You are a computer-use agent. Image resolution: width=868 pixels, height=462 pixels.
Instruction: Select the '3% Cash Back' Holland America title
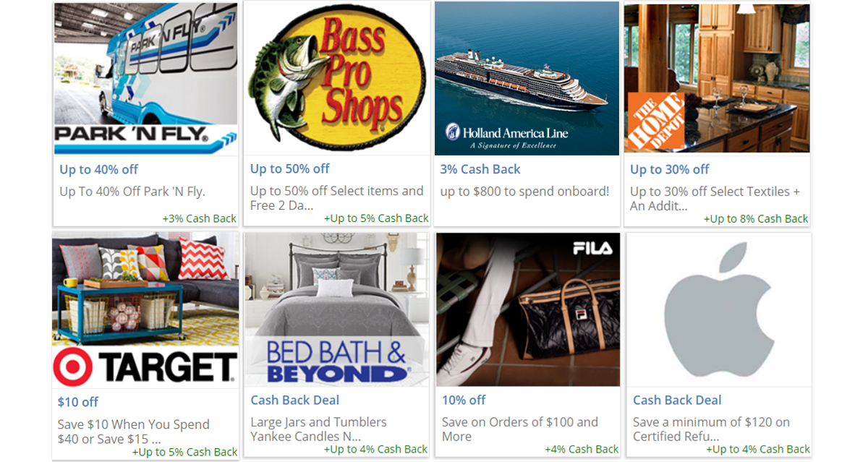[480, 169]
